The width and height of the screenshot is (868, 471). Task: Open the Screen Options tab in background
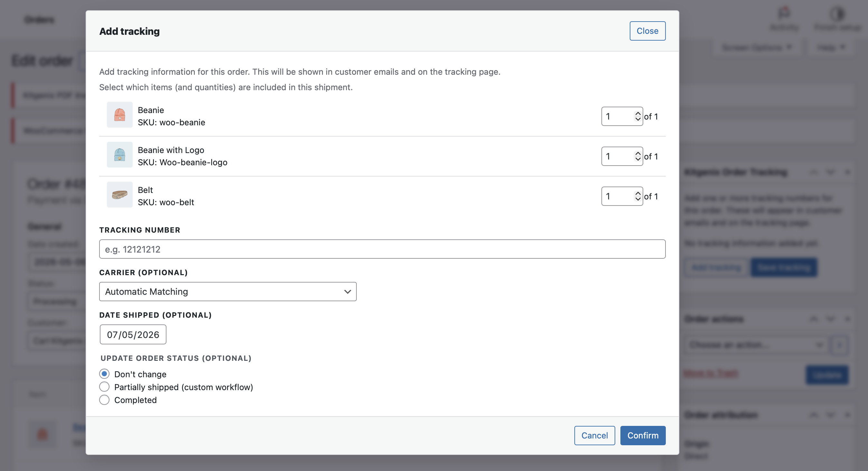(x=756, y=48)
